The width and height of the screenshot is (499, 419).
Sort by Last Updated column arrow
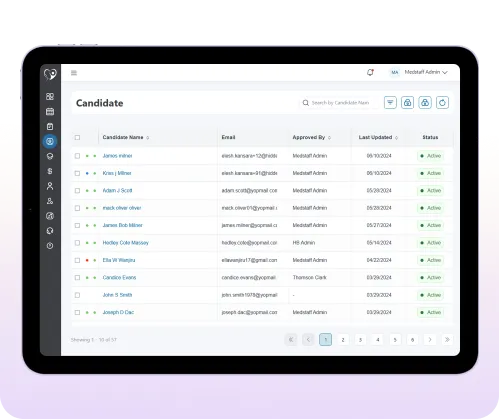coord(396,138)
